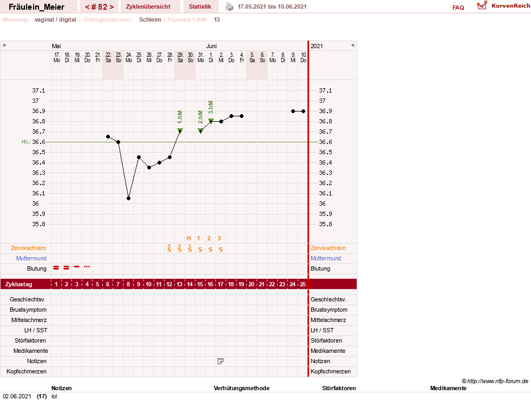
Task: Click left Zervixschleim row label
Action: [29, 248]
